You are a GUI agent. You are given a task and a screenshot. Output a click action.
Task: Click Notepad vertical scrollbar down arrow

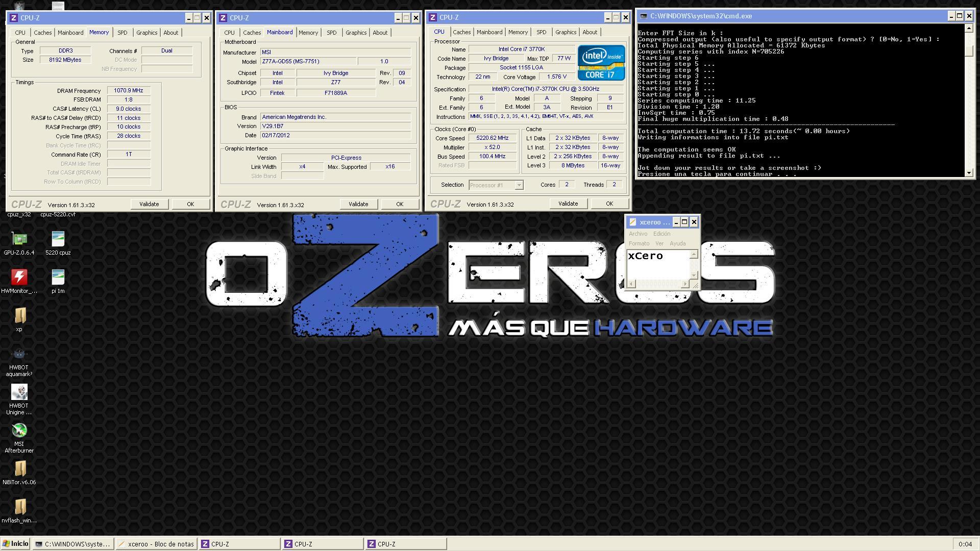coord(694,275)
